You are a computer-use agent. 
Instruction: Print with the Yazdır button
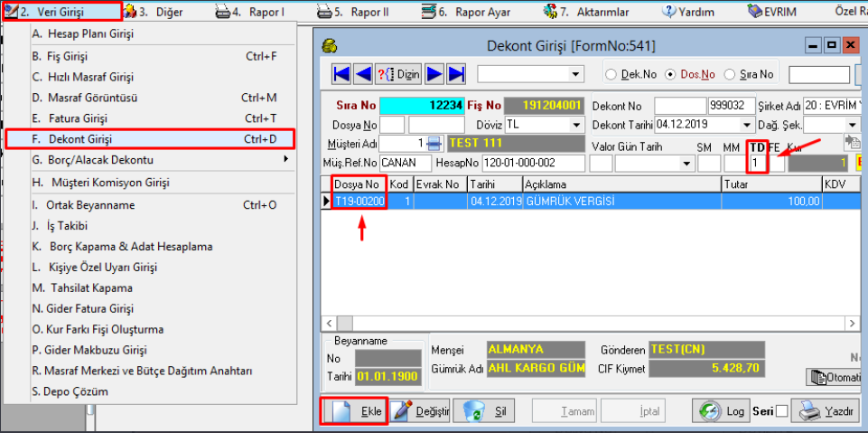pyautogui.click(x=824, y=411)
